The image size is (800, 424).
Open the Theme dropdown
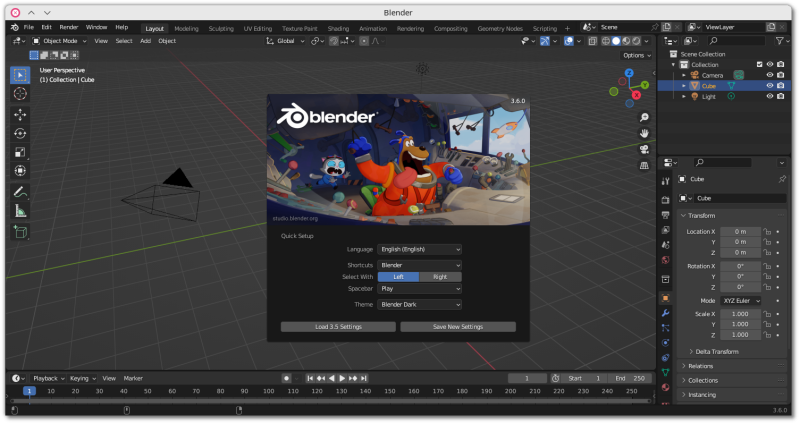click(420, 305)
